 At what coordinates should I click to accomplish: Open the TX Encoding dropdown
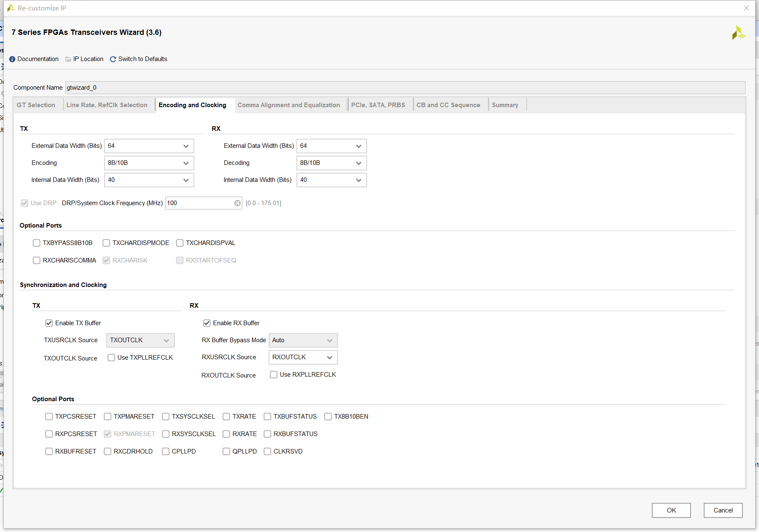(x=149, y=163)
